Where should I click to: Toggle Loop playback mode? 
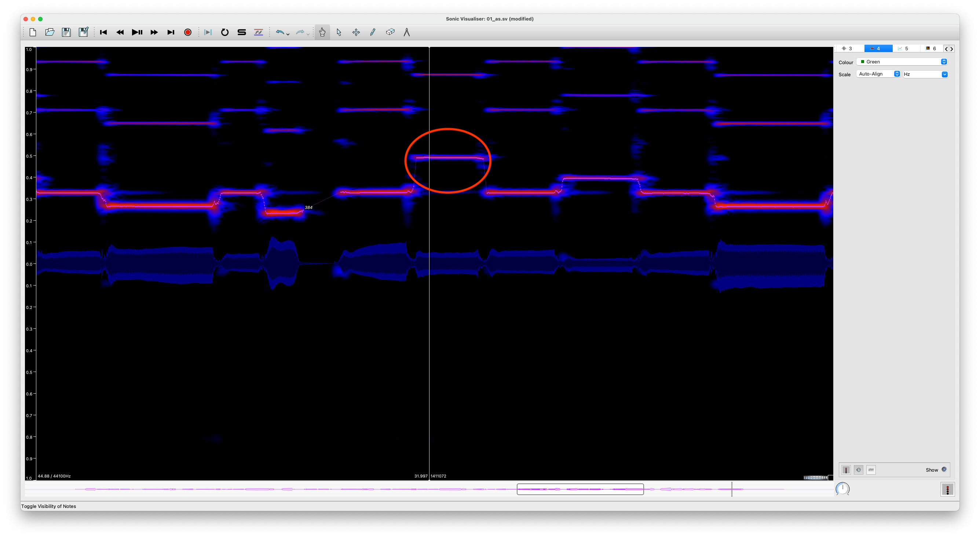click(x=224, y=32)
